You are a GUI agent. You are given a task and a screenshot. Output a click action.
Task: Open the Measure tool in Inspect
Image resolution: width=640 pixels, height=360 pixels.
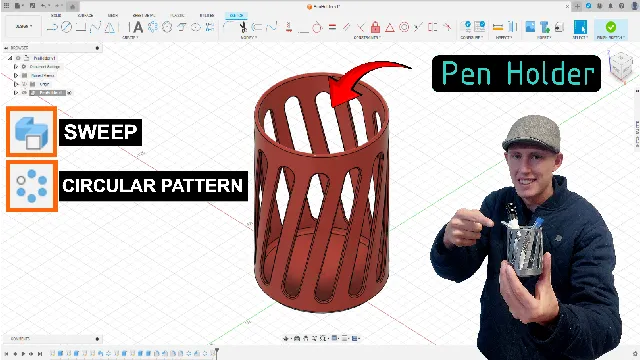pos(498,27)
